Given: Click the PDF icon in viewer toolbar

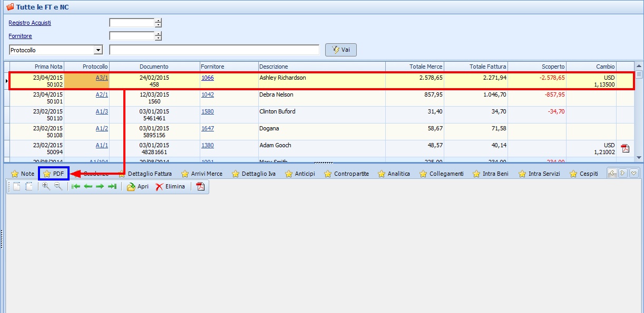Looking at the screenshot, I should click(x=200, y=187).
